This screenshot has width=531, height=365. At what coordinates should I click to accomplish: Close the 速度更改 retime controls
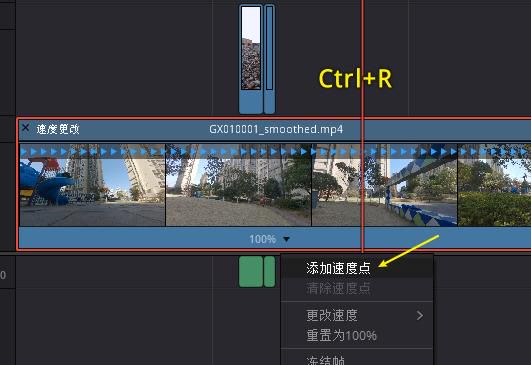[25, 128]
